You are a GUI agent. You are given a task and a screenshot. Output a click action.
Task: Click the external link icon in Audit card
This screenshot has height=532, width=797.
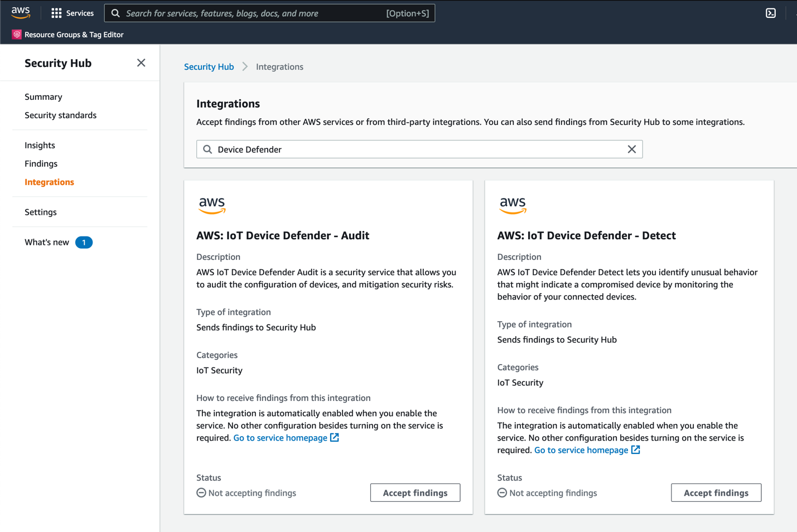335,438
